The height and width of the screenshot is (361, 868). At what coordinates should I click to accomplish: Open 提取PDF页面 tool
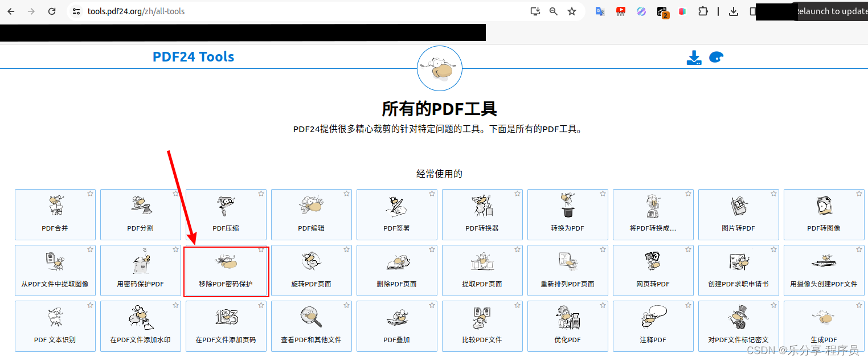pyautogui.click(x=482, y=270)
